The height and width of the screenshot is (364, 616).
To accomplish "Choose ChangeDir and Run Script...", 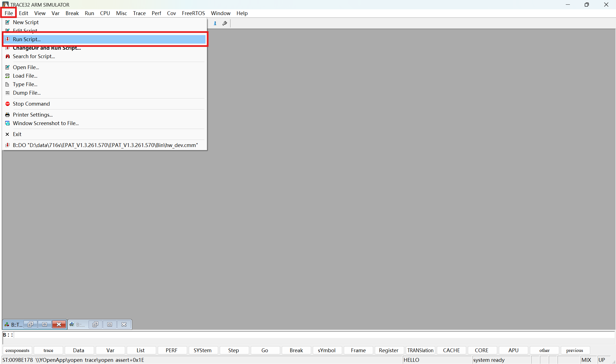I will point(105,48).
